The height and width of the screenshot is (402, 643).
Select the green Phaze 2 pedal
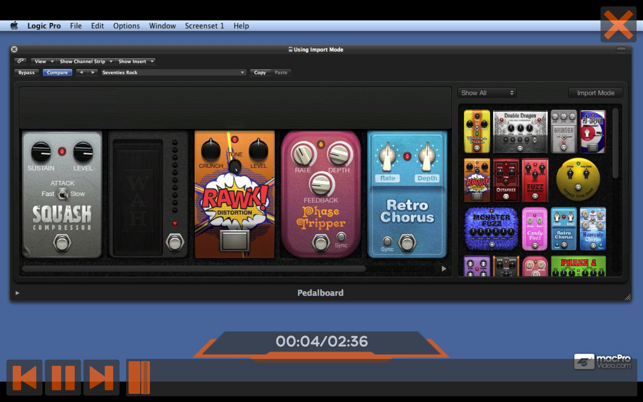pyautogui.click(x=578, y=266)
